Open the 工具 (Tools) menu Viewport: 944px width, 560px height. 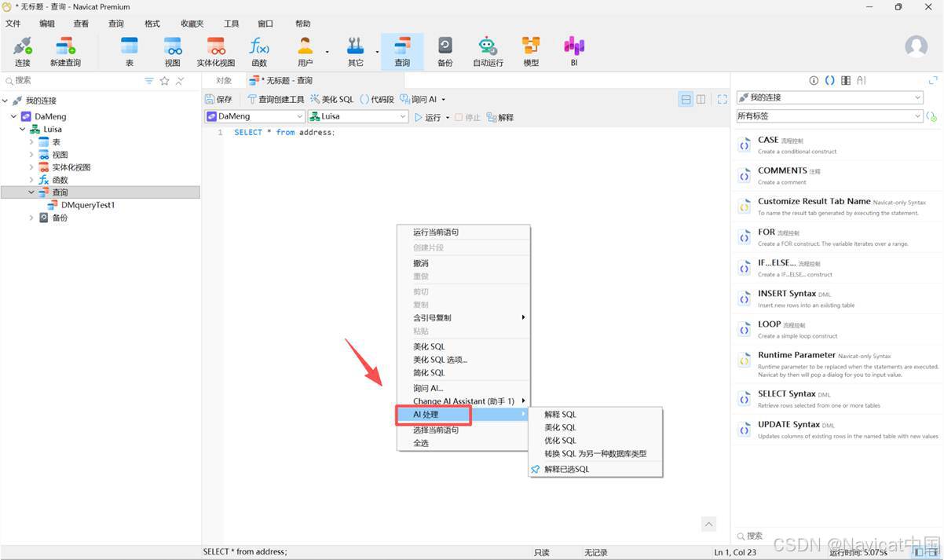[231, 24]
